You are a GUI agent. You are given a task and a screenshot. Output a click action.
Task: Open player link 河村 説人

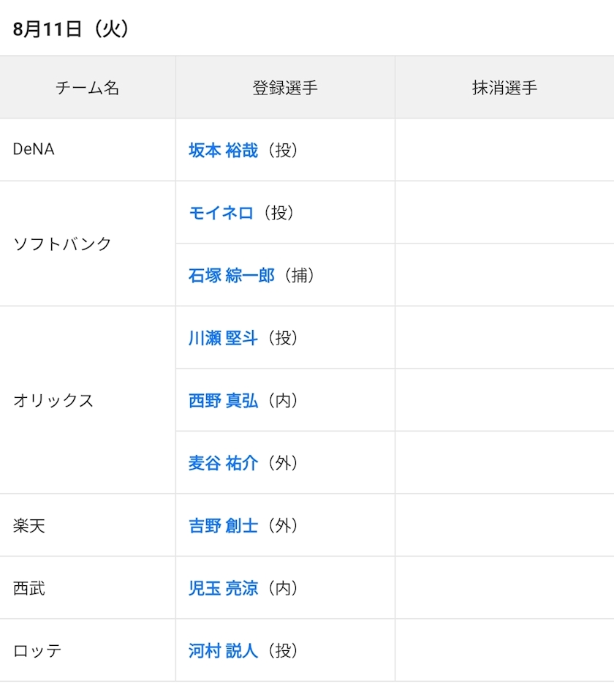coord(223,650)
